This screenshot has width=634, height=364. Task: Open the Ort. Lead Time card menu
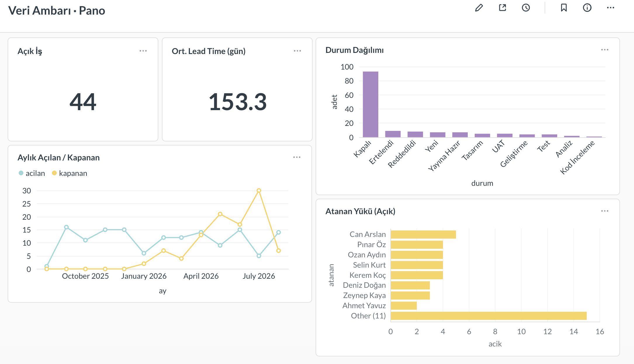(x=297, y=51)
